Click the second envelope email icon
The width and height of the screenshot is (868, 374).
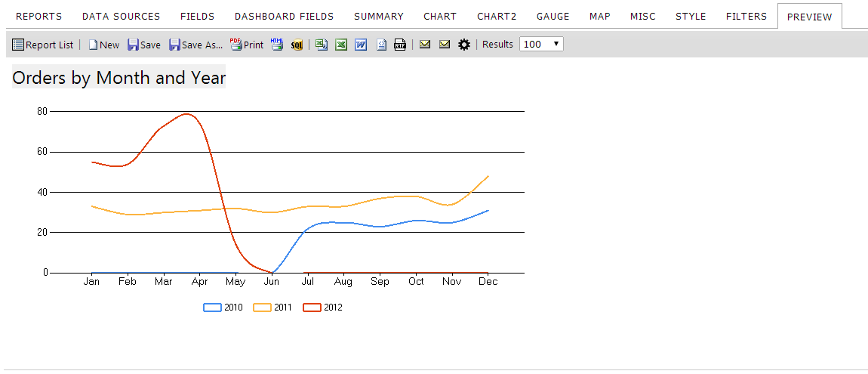point(445,45)
